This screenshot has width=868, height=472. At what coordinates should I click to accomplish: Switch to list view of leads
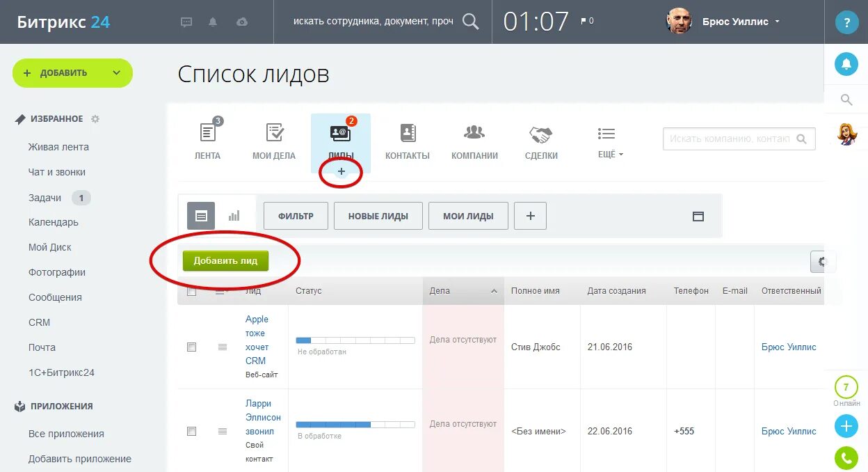point(201,216)
